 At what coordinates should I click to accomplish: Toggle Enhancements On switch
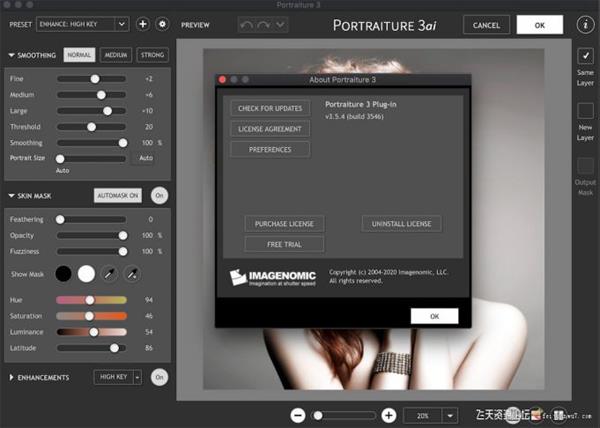click(159, 377)
